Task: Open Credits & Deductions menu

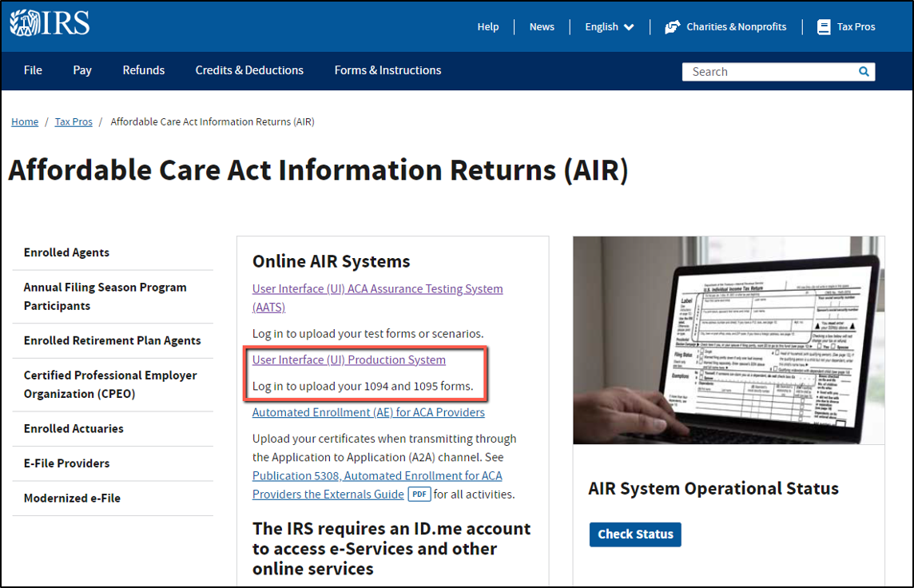Action: (249, 70)
